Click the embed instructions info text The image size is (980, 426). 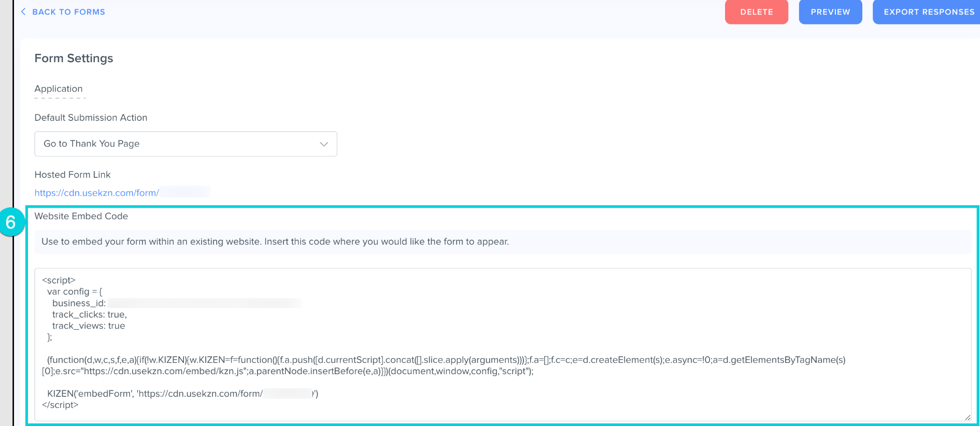pos(275,242)
